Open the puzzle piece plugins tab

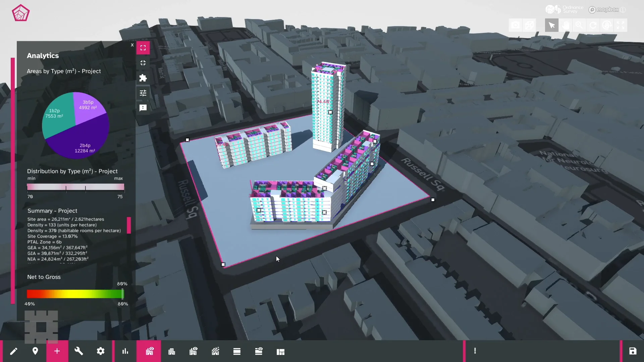[143, 78]
